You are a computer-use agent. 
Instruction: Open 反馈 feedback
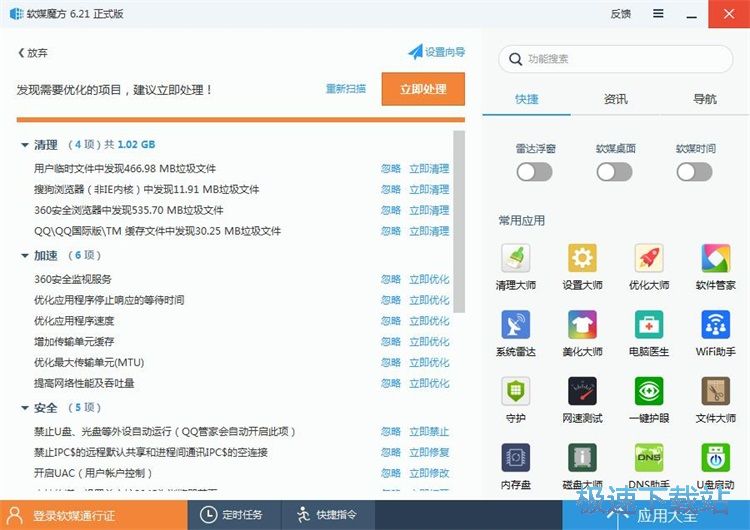pos(620,14)
